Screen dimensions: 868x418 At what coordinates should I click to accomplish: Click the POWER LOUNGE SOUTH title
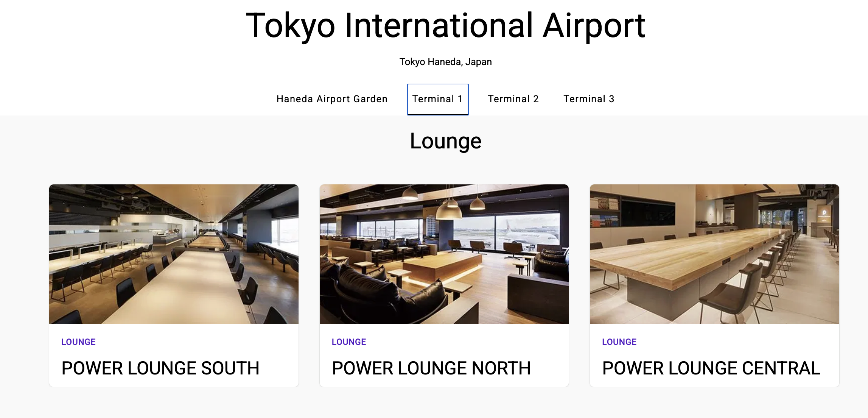click(160, 368)
